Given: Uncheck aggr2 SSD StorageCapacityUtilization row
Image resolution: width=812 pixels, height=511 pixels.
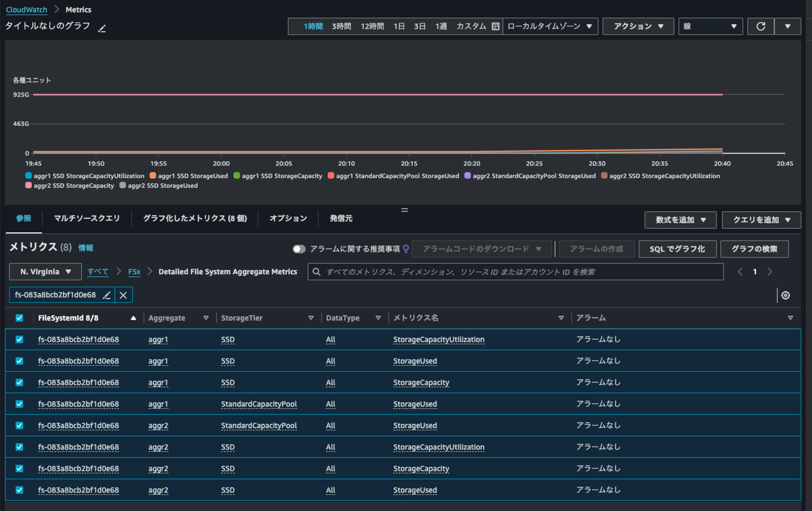Looking at the screenshot, I should (x=19, y=447).
